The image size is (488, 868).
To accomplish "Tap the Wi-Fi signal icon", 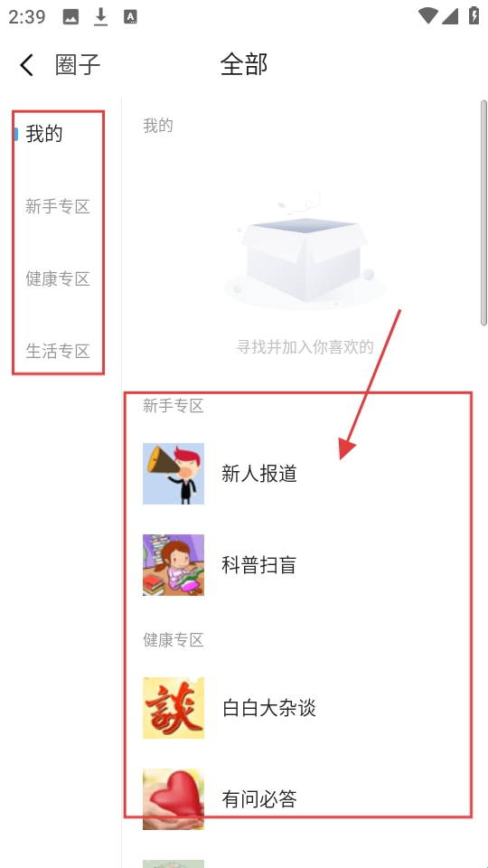I will coord(427,16).
